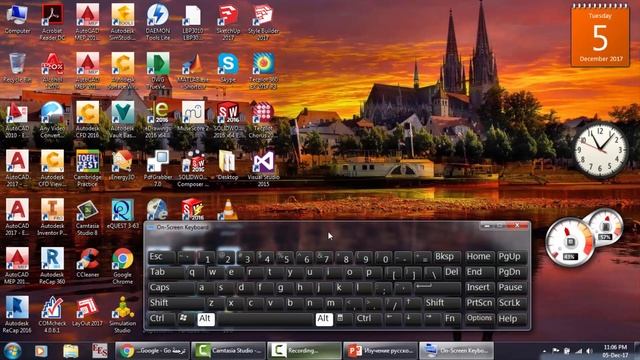Click the PgDn key
640x360 pixels.
511,272
